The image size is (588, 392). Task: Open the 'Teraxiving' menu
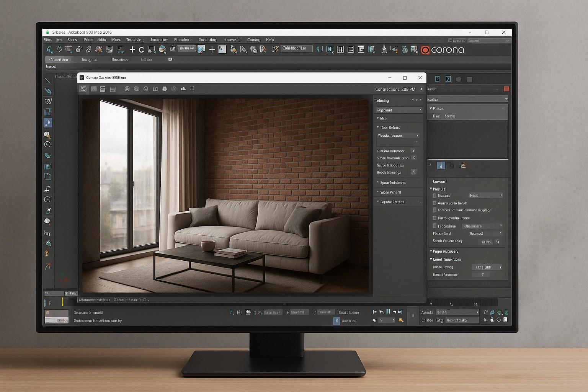tap(135, 40)
